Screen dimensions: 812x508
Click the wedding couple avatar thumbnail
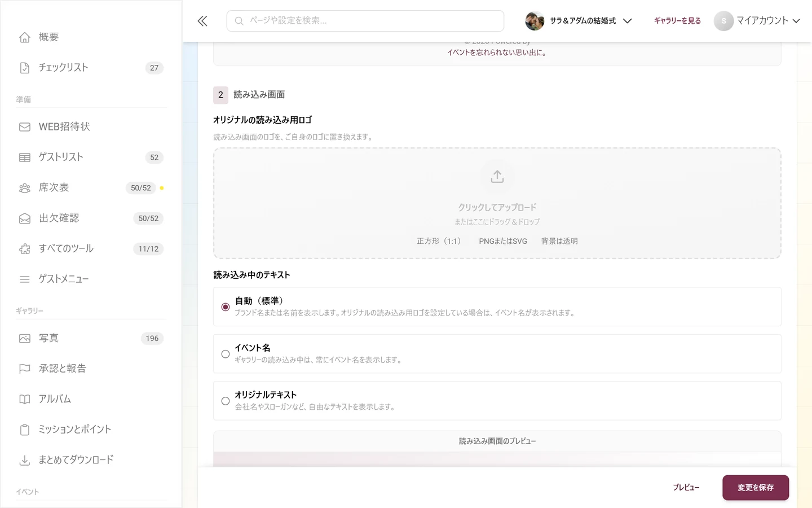535,21
